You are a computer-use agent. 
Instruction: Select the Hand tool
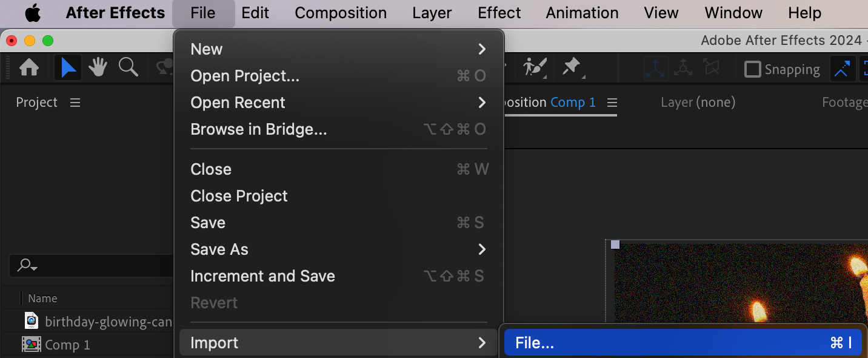pyautogui.click(x=98, y=68)
